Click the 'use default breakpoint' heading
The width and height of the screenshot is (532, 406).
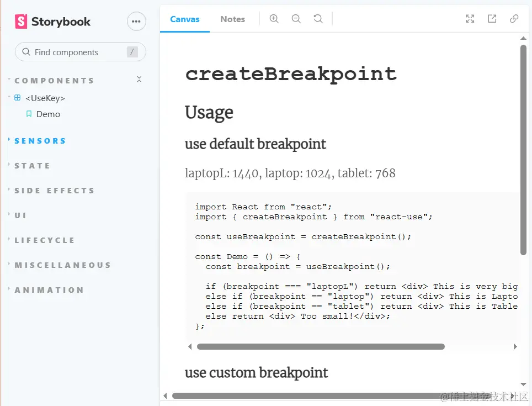click(x=255, y=144)
